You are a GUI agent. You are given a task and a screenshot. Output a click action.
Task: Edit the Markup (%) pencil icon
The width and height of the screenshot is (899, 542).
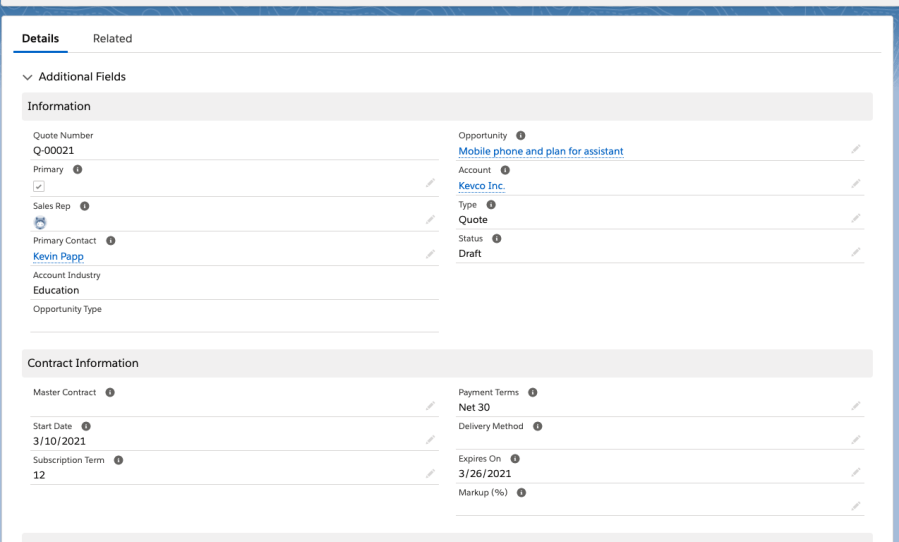pyautogui.click(x=856, y=506)
